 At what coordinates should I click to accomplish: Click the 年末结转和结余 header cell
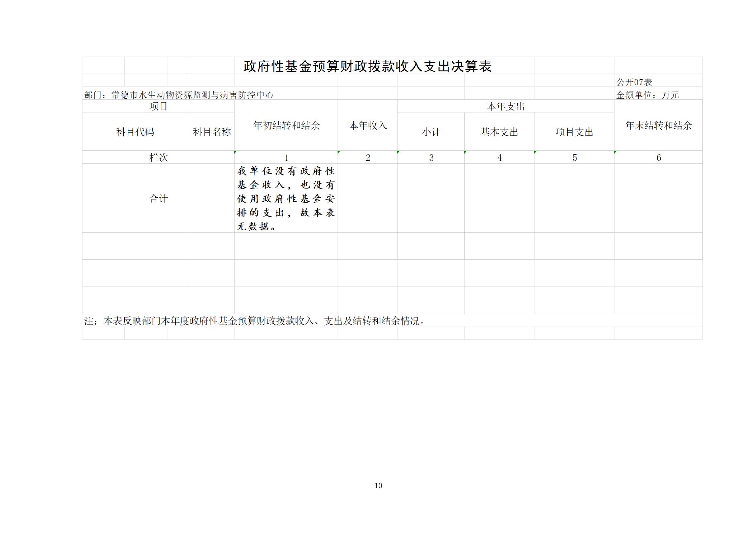[x=658, y=125]
